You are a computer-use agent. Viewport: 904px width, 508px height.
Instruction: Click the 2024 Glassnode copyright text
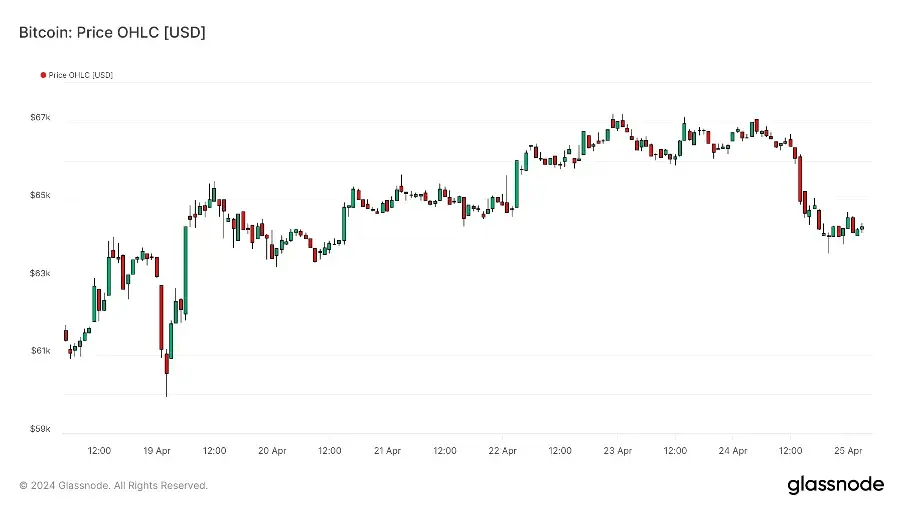click(113, 486)
